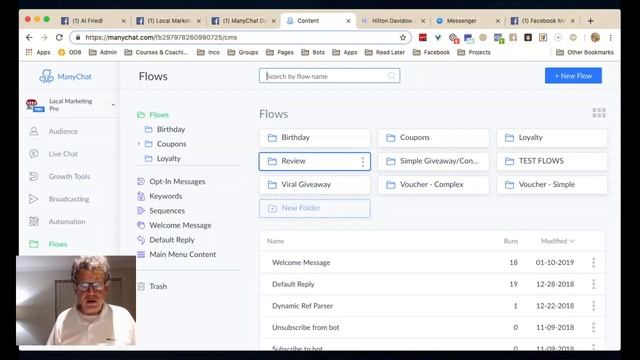
Task: Open Welcome Message in the tree
Action: (x=180, y=225)
